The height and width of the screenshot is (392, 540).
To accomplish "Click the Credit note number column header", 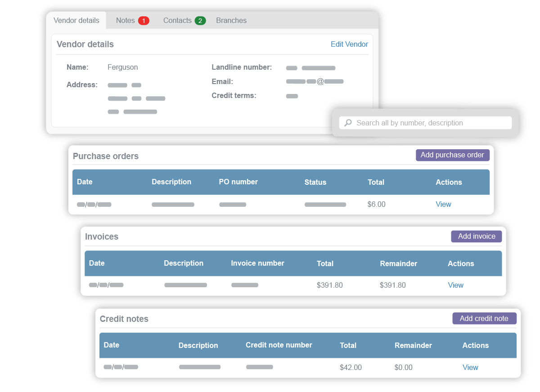I will 279,345.
